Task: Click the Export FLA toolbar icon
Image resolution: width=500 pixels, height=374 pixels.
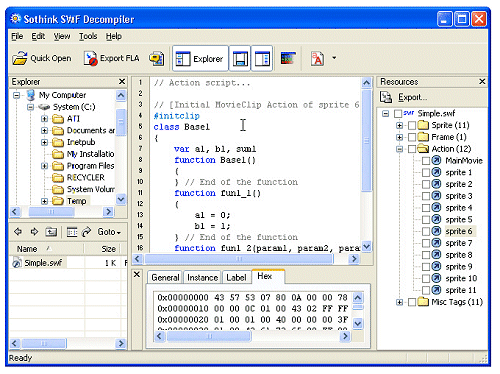Action: 111,58
